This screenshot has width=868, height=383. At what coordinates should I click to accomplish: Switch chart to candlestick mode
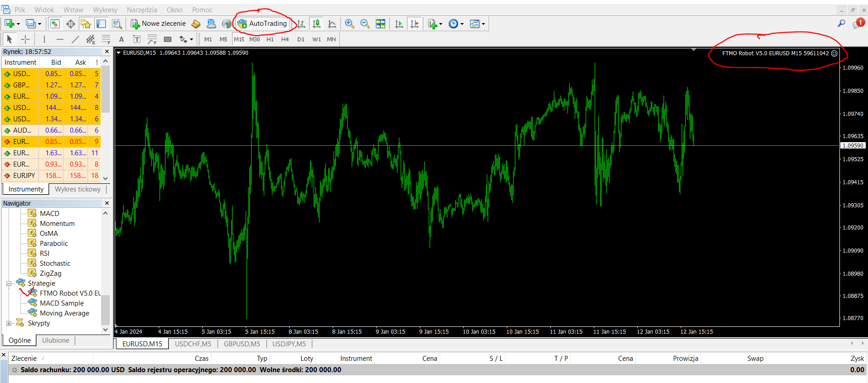tap(317, 24)
